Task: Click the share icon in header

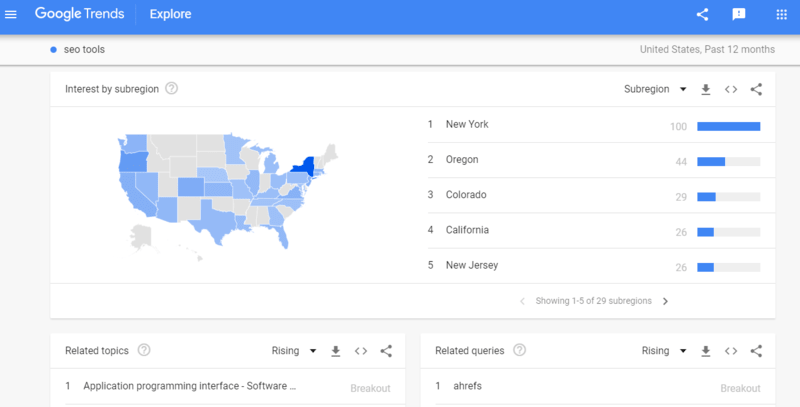Action: [x=702, y=15]
